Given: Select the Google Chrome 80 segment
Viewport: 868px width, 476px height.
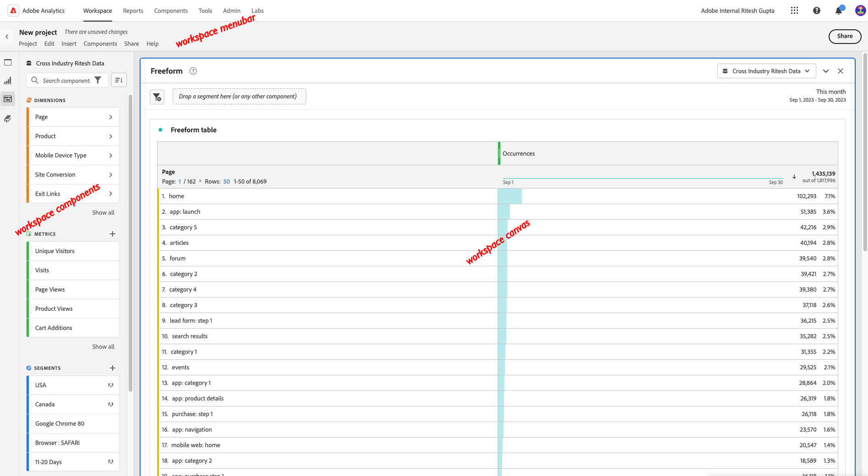Looking at the screenshot, I should pyautogui.click(x=73, y=424).
